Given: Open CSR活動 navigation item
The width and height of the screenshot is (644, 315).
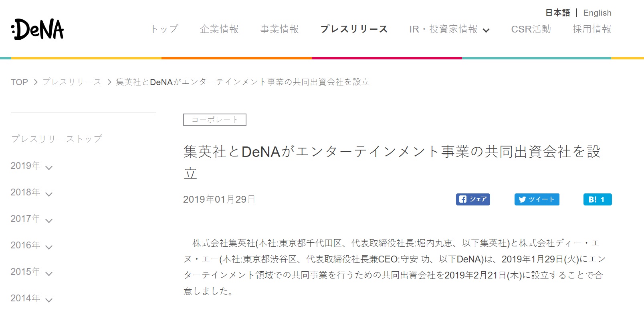Looking at the screenshot, I should click(x=531, y=29).
